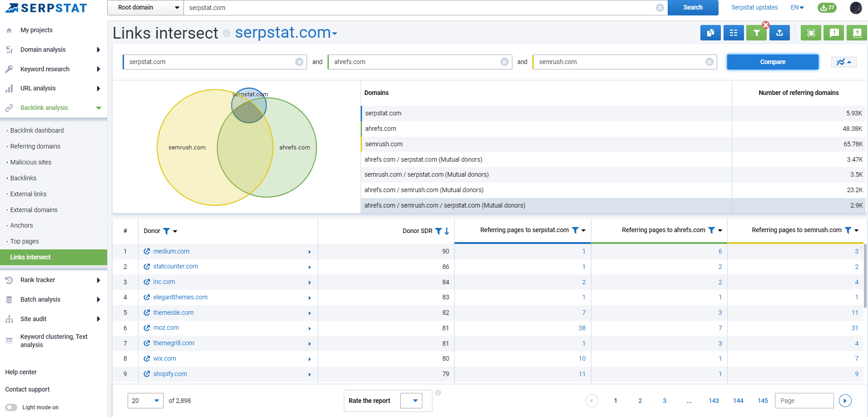The image size is (868, 417).
Task: Clear the top search field text
Action: point(660,8)
